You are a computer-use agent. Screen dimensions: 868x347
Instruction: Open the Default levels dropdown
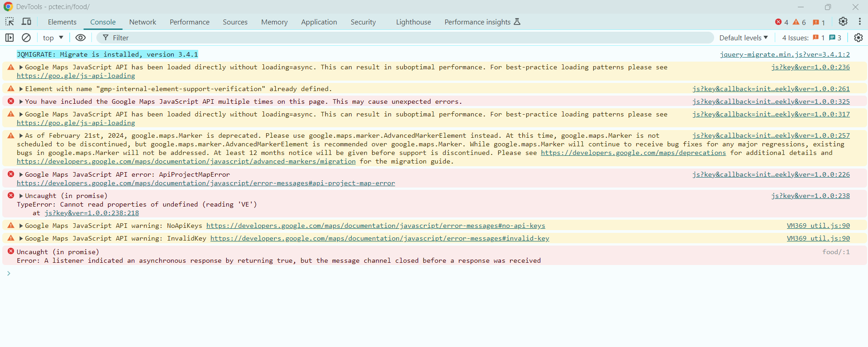pyautogui.click(x=744, y=38)
